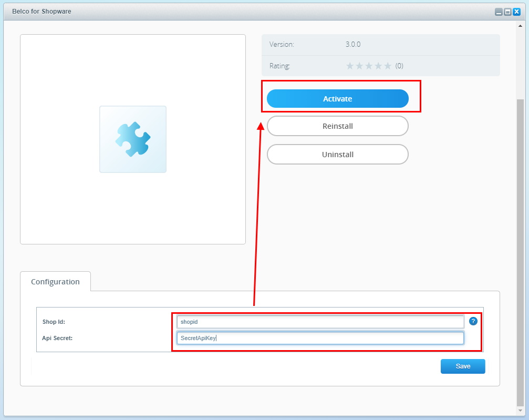Close the Belco for Shopware window
Viewport: 529px width, 420px height.
(516, 12)
